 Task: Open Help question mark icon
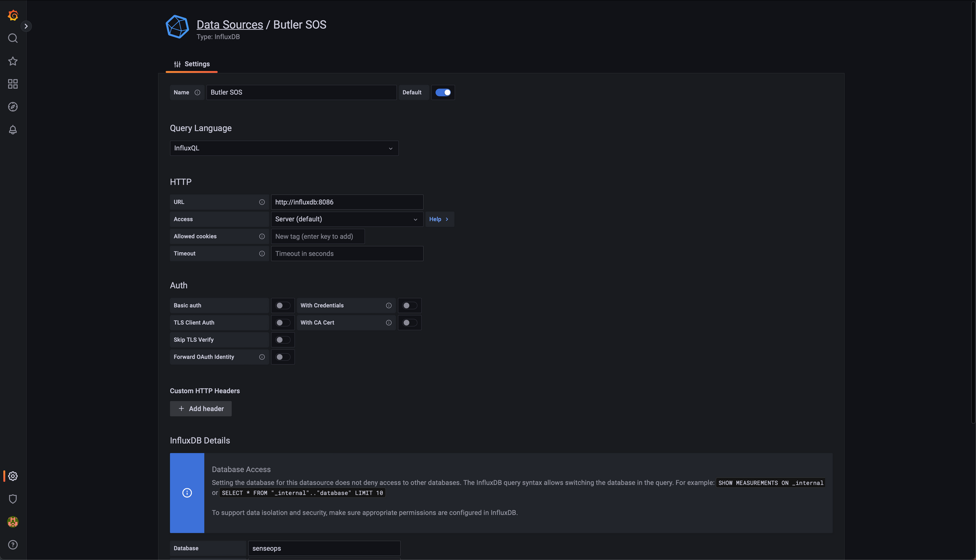(x=13, y=545)
